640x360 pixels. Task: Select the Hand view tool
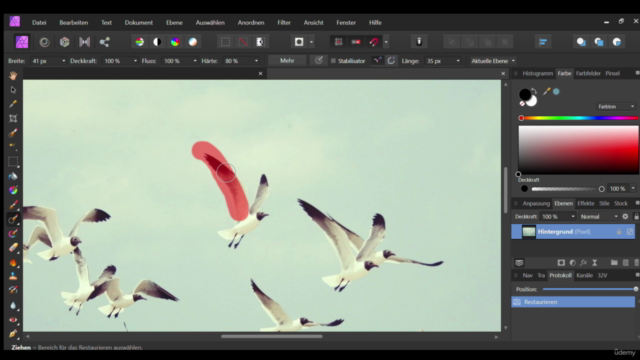point(13,76)
